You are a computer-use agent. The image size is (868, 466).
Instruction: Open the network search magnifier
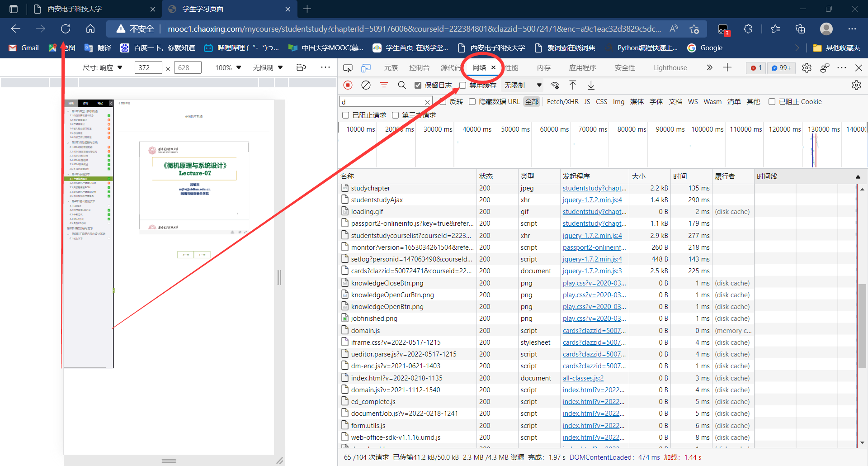[402, 85]
